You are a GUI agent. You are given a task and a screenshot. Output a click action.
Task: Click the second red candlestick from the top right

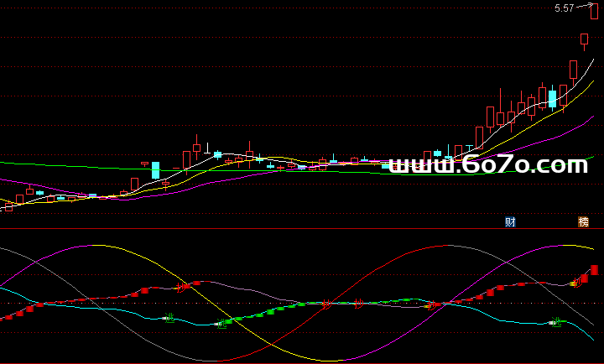[x=584, y=39]
